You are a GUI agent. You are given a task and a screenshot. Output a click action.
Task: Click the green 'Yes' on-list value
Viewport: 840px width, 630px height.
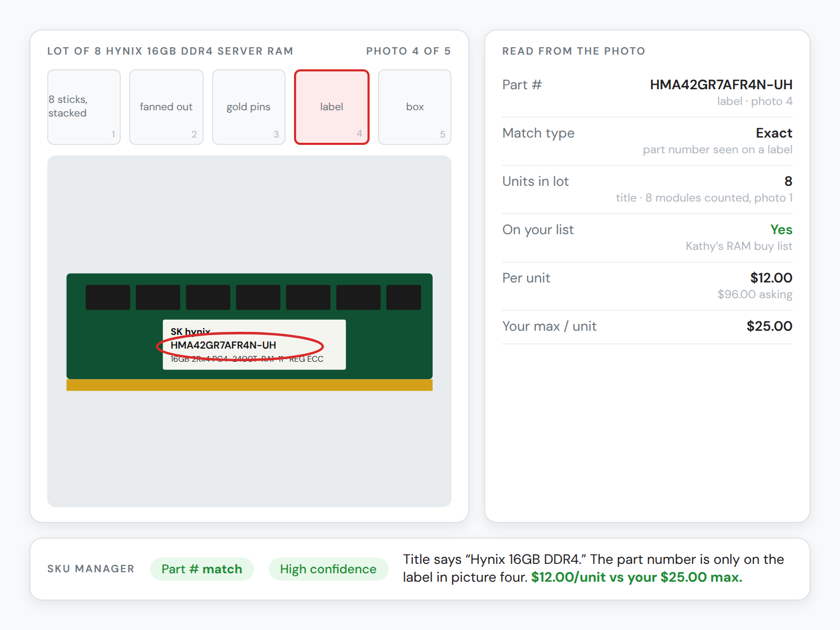pos(781,229)
